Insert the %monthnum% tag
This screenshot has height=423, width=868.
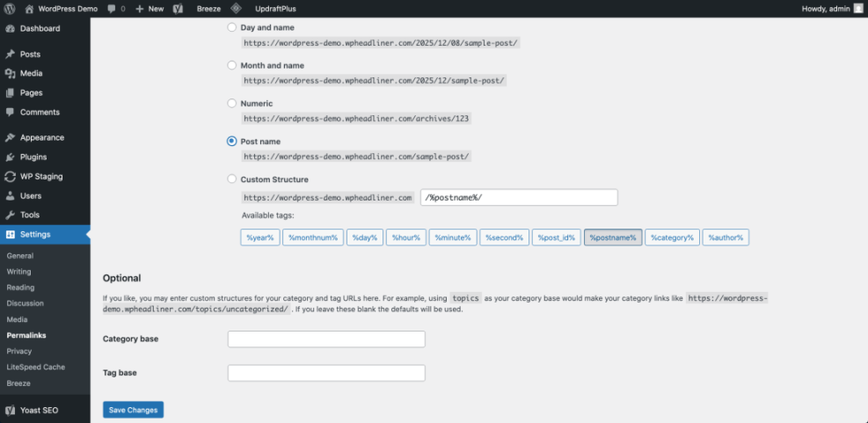point(313,237)
